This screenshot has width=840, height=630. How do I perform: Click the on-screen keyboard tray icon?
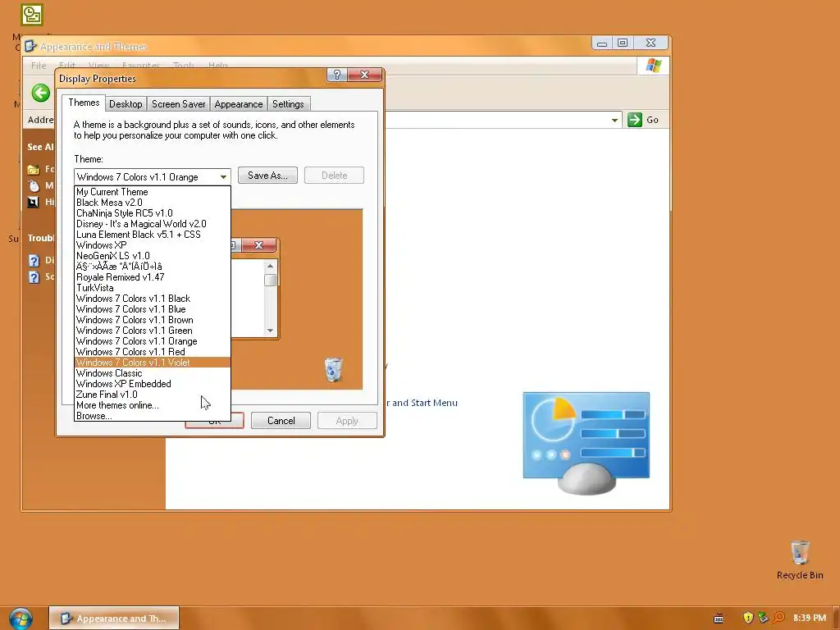pyautogui.click(x=719, y=619)
